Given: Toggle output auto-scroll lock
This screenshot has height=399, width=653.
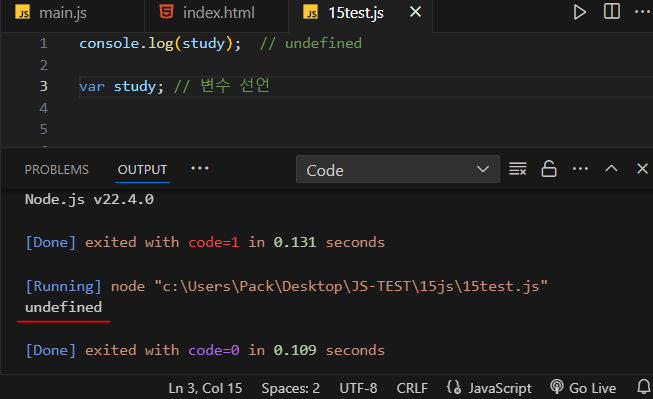Looking at the screenshot, I should pos(549,169).
